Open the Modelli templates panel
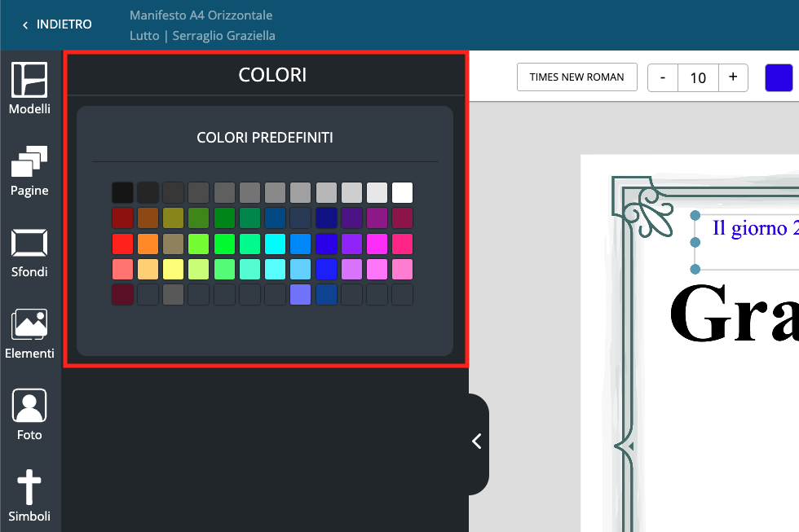Screen dimensions: 799x532 pos(29,88)
